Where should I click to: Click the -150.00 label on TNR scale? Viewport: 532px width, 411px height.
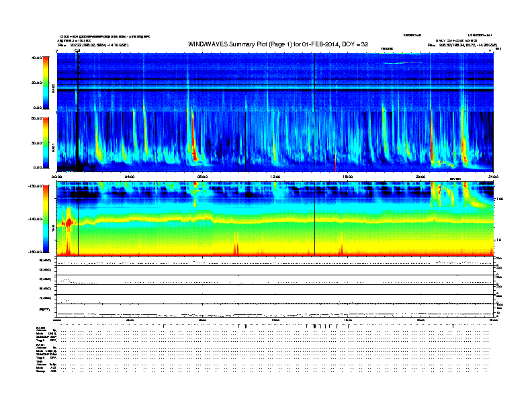coord(35,252)
